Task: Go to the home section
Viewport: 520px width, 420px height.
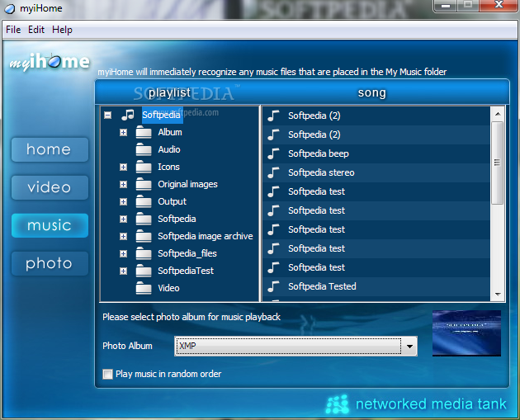Action: [50, 149]
